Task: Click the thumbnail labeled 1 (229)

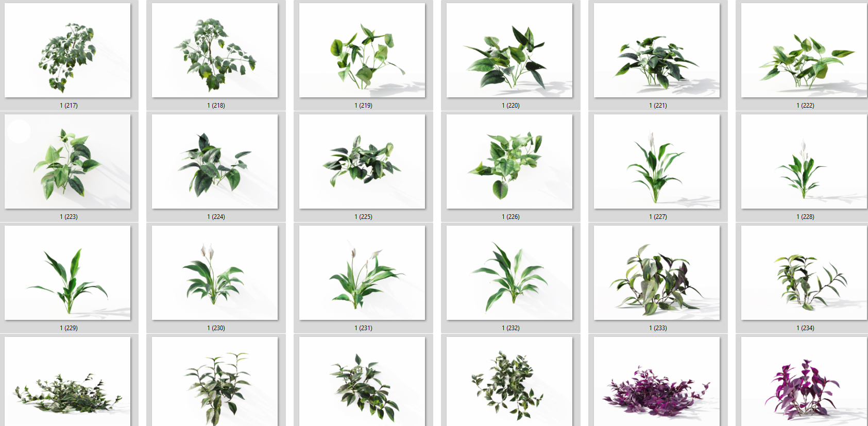Action: coord(67,272)
